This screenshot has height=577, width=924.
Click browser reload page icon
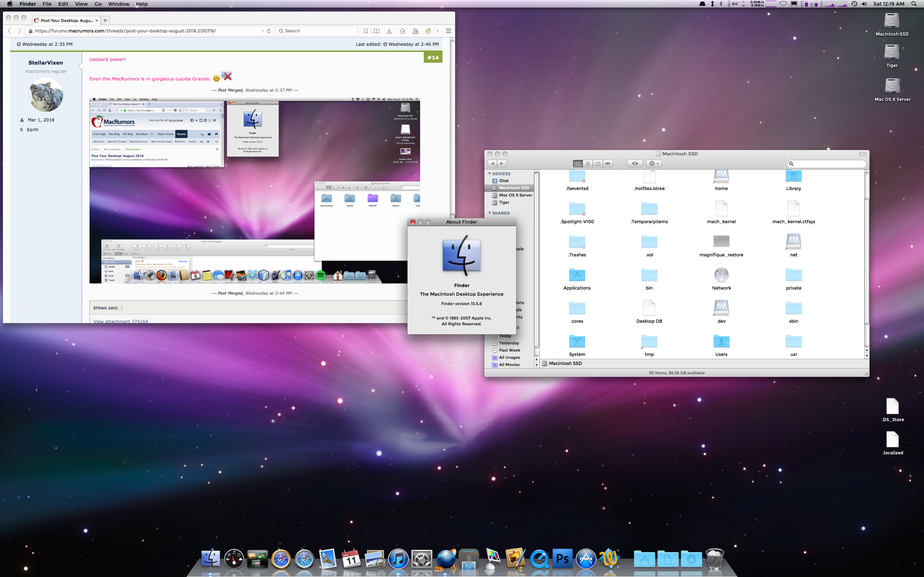[x=269, y=31]
